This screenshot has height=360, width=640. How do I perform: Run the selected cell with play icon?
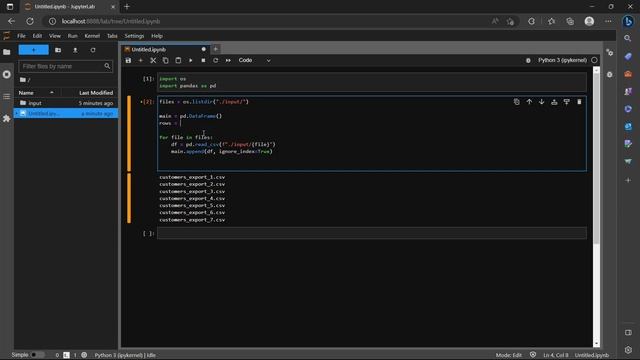tap(191, 60)
